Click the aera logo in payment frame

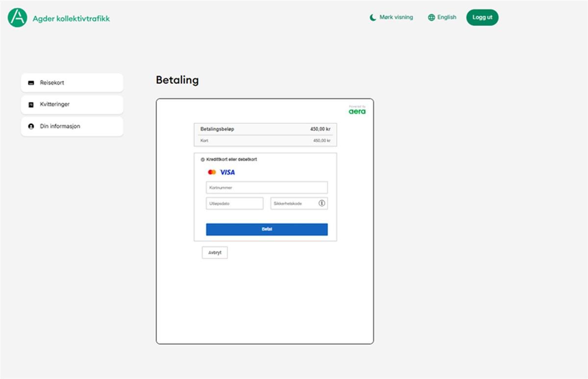(x=357, y=111)
